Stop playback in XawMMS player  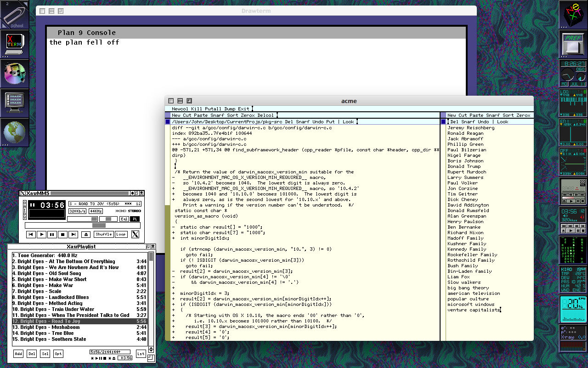(x=63, y=234)
